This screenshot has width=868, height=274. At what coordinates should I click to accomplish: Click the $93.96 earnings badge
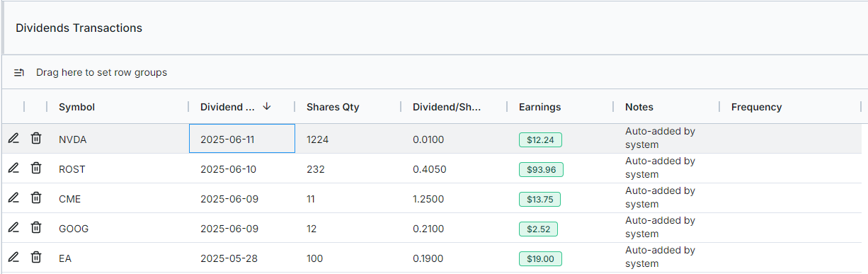coord(541,170)
